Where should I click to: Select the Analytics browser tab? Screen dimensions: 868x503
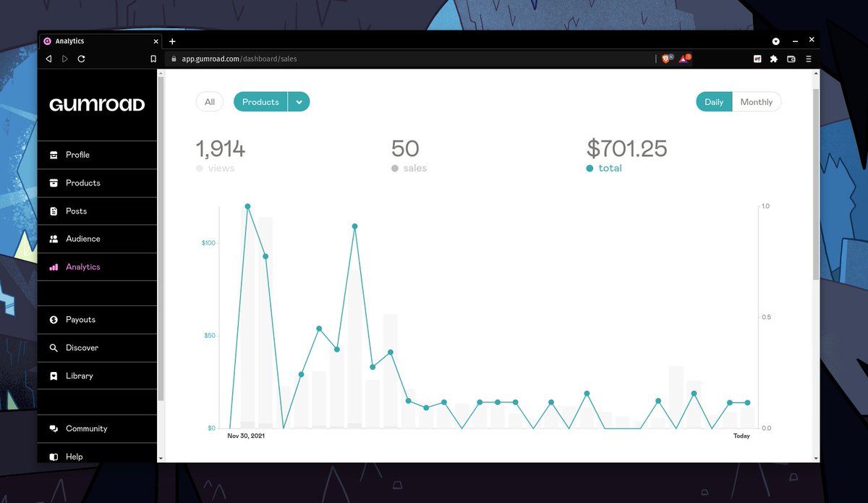(100, 41)
